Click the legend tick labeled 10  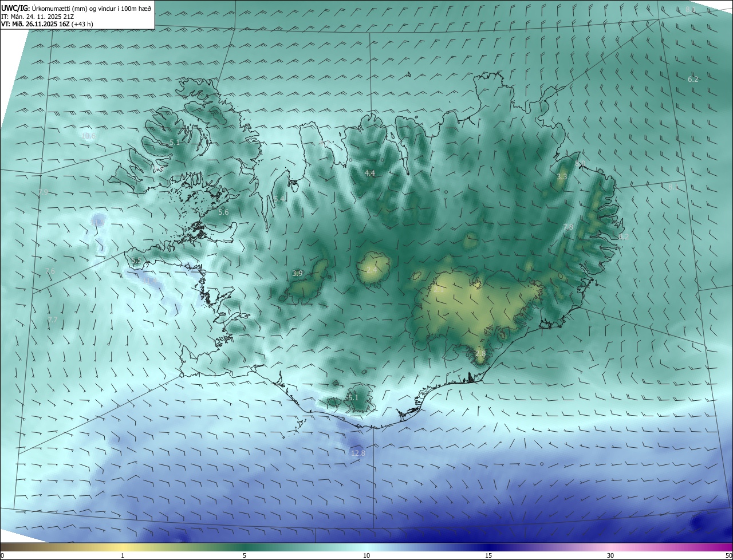366,556
